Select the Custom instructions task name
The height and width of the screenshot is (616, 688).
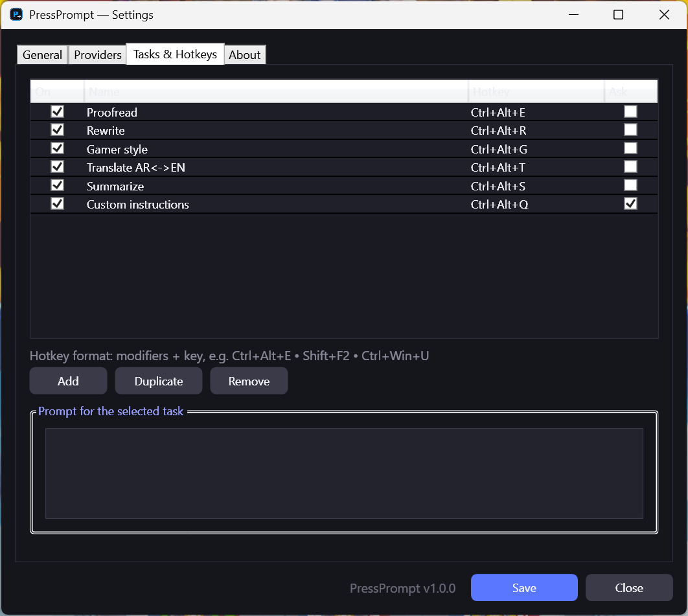tap(138, 205)
